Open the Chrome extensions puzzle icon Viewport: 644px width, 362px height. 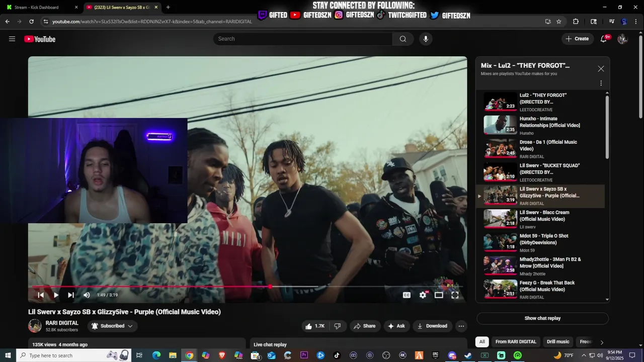(576, 22)
